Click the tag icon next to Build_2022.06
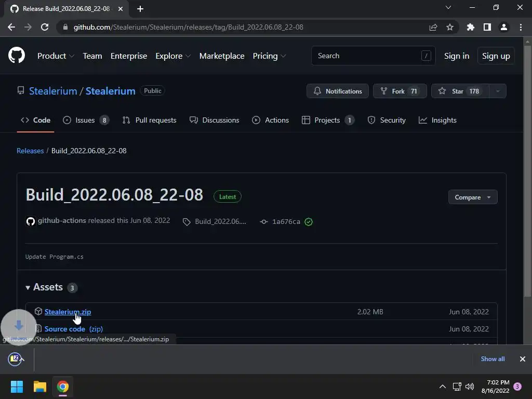 click(187, 222)
